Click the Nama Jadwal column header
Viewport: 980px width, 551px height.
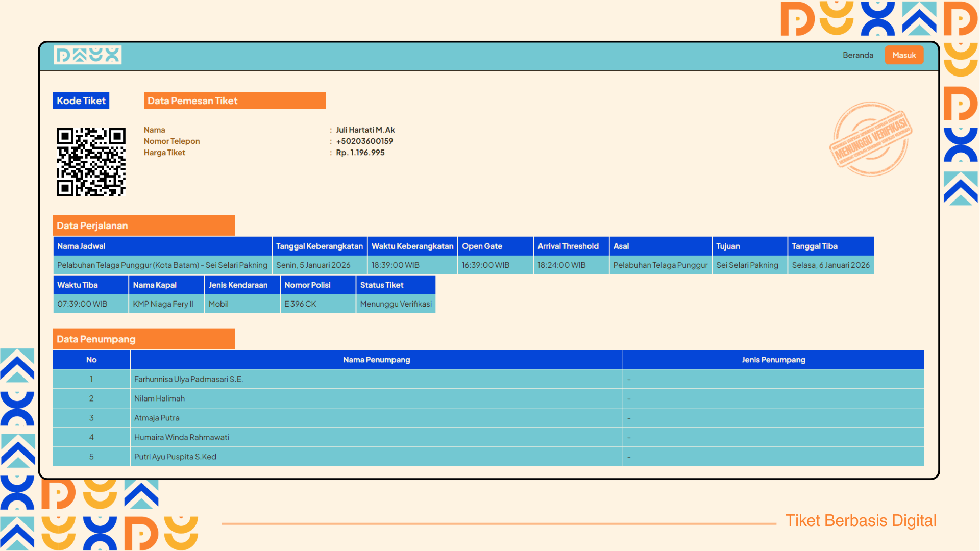point(162,246)
